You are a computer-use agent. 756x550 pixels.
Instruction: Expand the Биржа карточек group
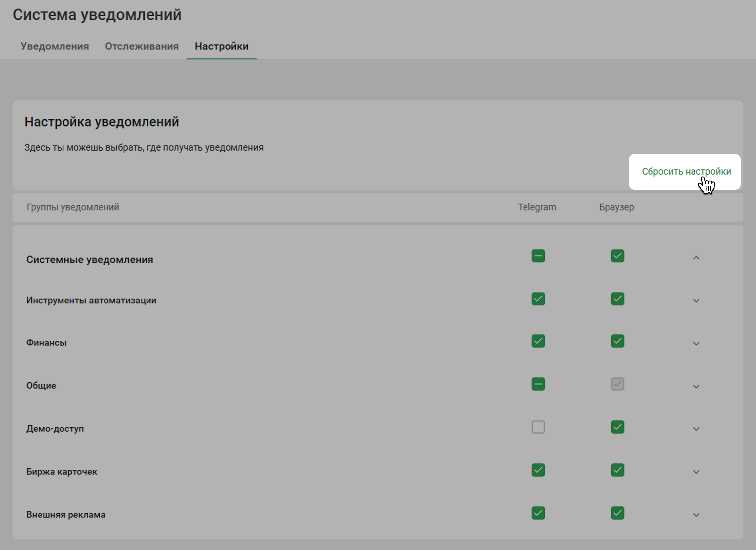696,472
